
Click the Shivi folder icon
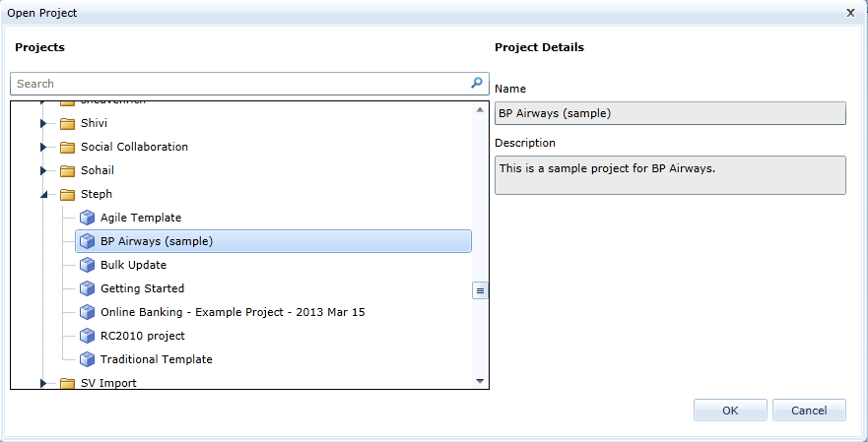click(67, 123)
